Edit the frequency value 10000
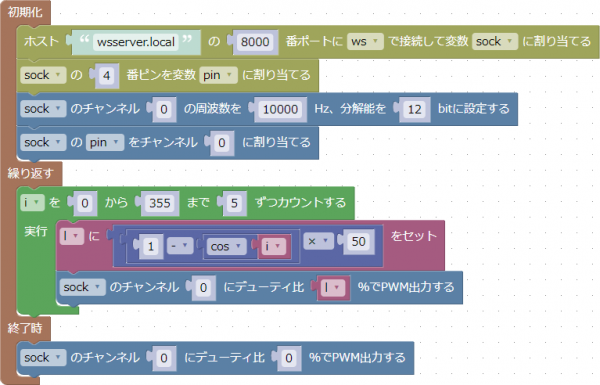The height and width of the screenshot is (385, 600). pyautogui.click(x=280, y=109)
